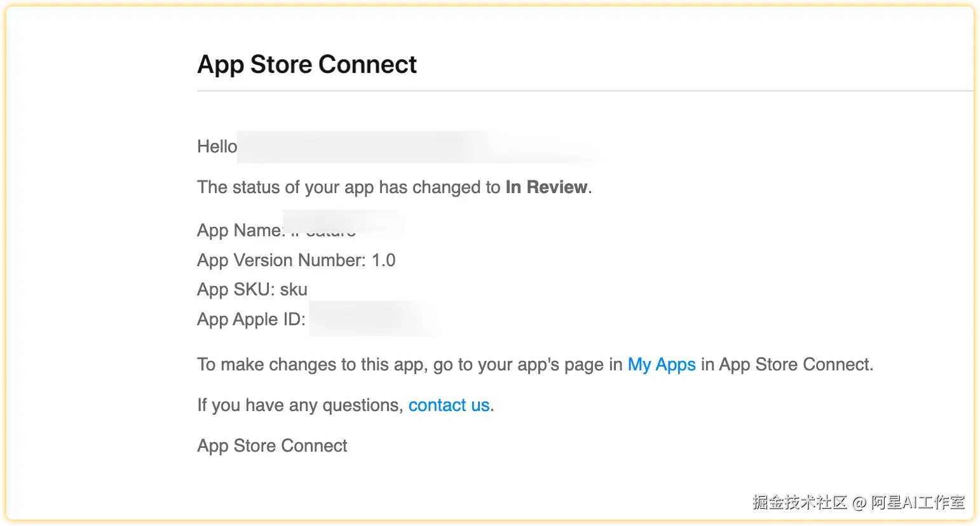Click the Hello greeting text
The width and height of the screenshot is (980, 526).
(x=217, y=147)
